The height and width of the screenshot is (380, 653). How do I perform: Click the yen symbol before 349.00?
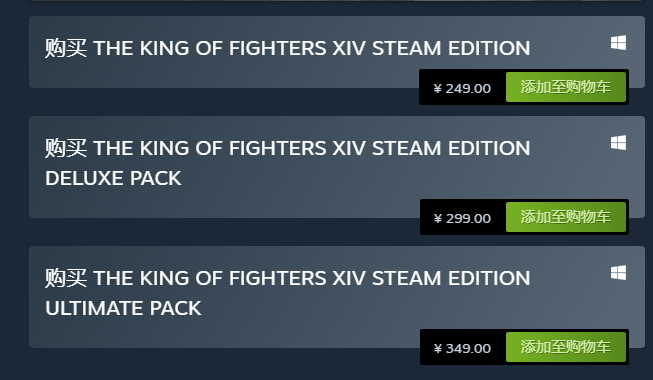click(437, 348)
